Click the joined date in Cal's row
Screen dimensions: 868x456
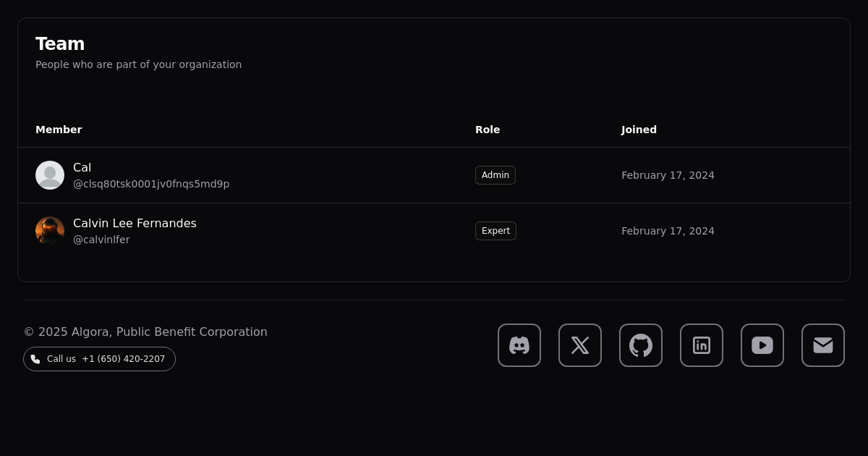tap(668, 175)
